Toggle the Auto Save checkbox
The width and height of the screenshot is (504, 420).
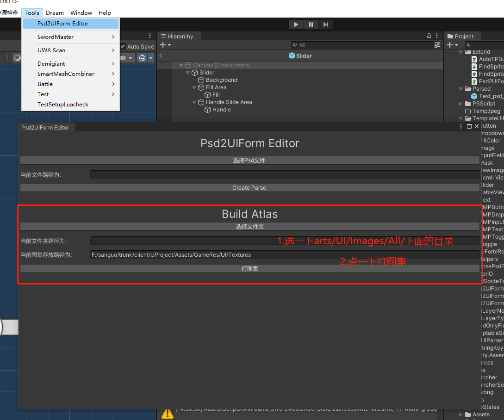pyautogui.click(x=123, y=46)
